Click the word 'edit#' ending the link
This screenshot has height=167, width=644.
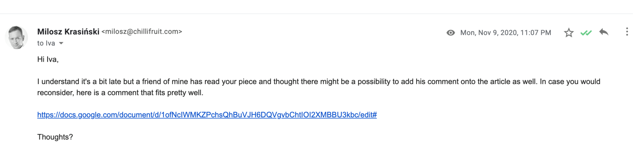click(369, 115)
